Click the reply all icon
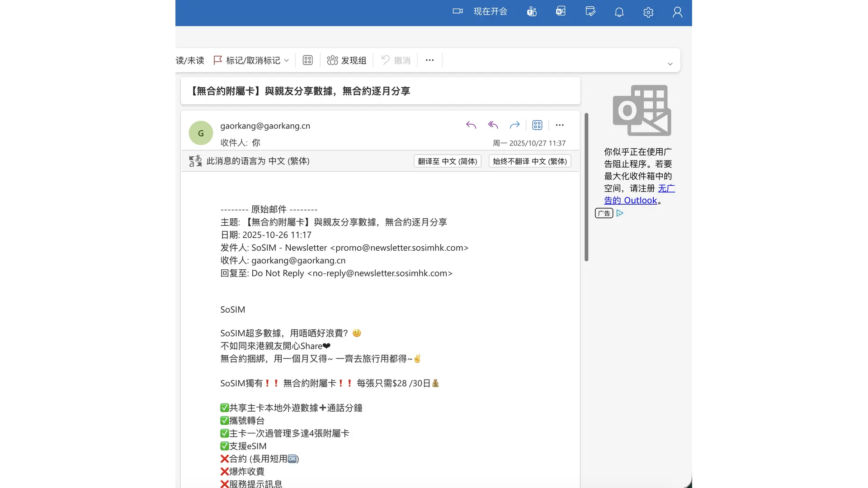This screenshot has height=488, width=868. point(493,125)
